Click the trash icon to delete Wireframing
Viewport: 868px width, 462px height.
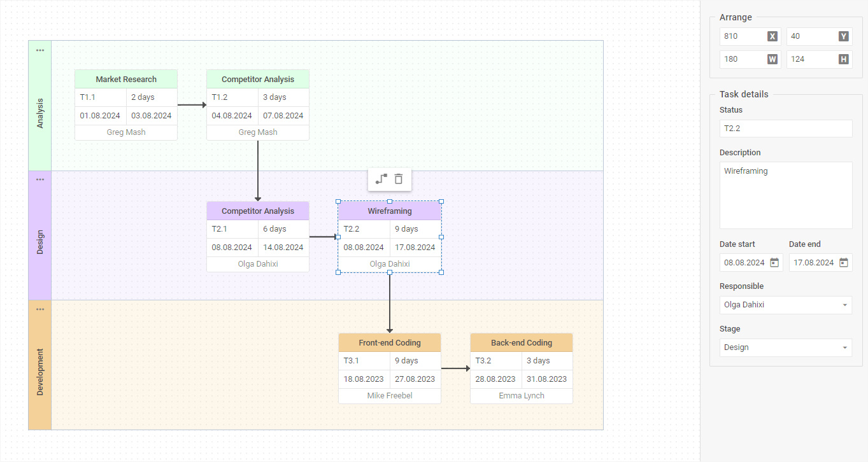coord(399,179)
